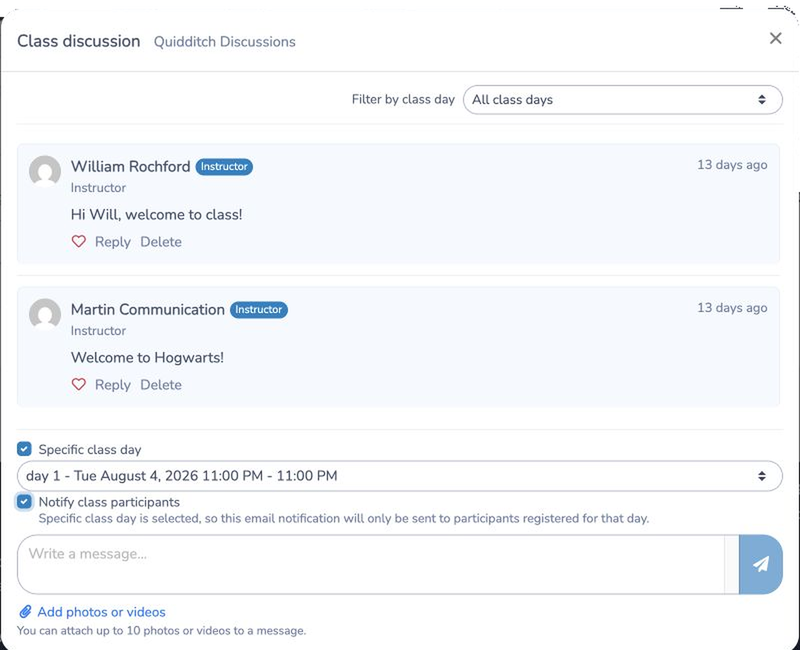
Task: Click the Quidditch Discussions subtitle
Action: (x=224, y=41)
